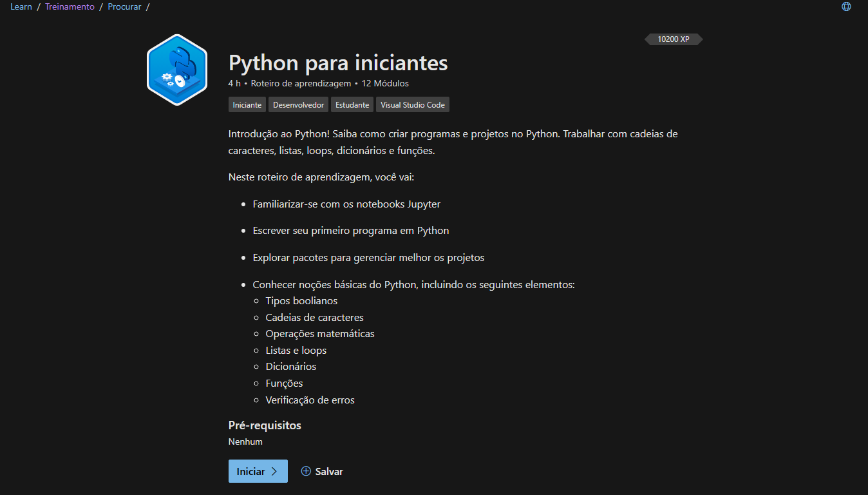Click the '12 Módulos' text

tap(385, 83)
